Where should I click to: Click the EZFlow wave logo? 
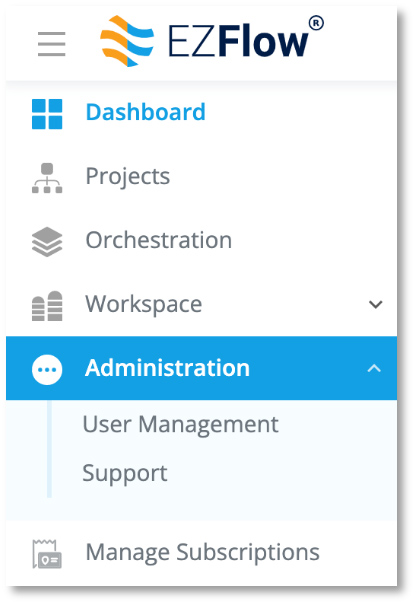click(127, 41)
